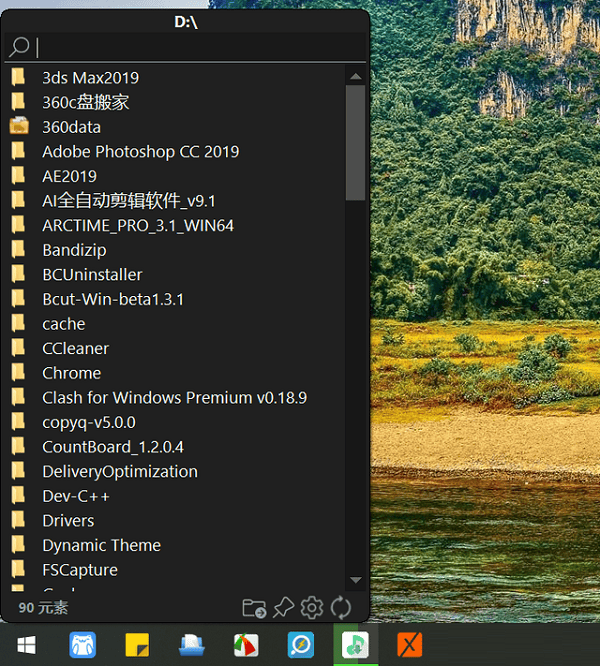The image size is (600, 666).
Task: Open the Dev-C++ folder
Action: pyautogui.click(x=176, y=497)
